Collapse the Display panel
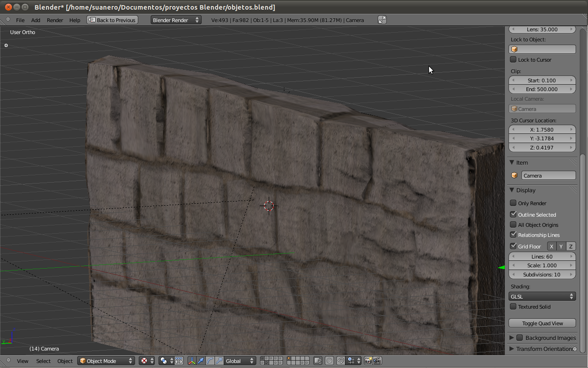 point(512,190)
